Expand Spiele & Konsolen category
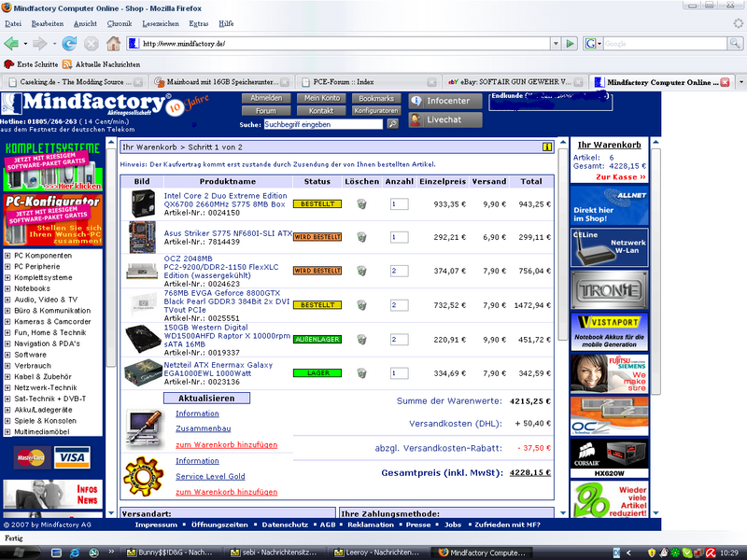This screenshot has width=747, height=560. click(7, 421)
